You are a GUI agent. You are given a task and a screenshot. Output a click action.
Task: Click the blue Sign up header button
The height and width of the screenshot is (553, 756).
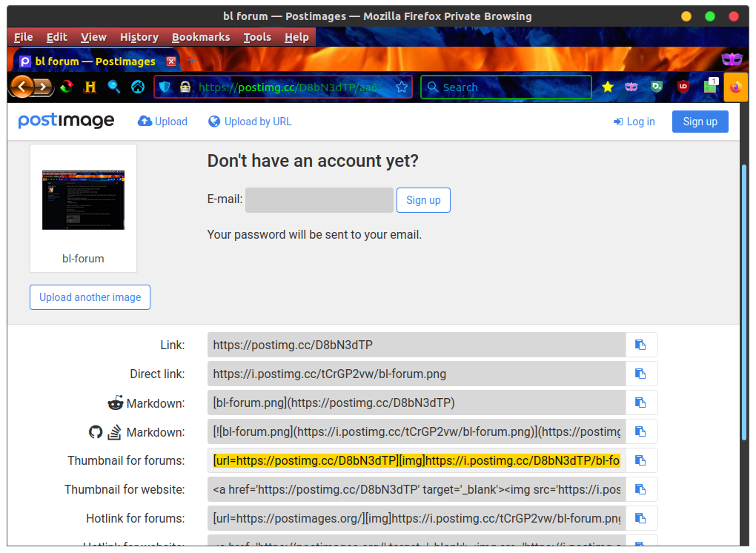pos(700,122)
